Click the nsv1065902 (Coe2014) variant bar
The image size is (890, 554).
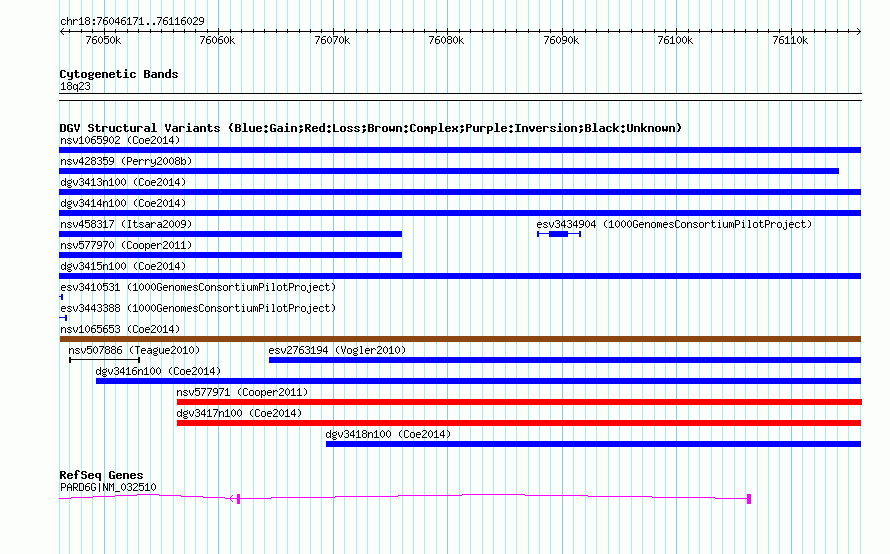[x=460, y=150]
